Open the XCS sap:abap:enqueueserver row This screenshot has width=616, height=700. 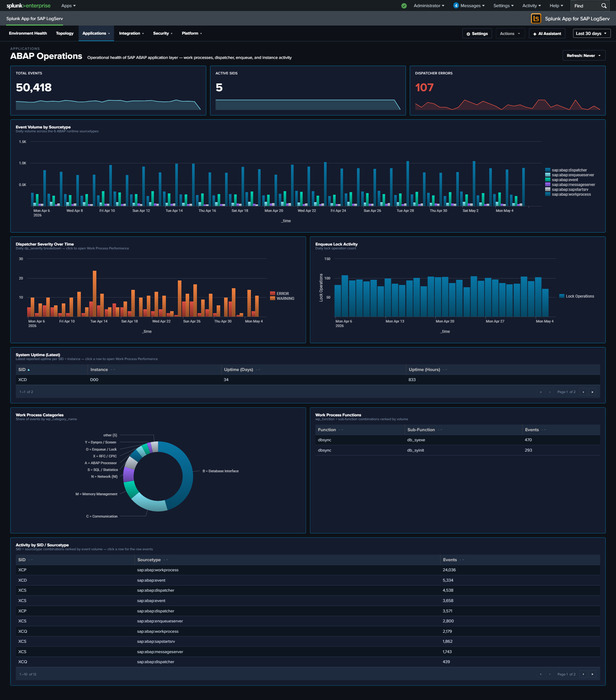click(308, 621)
